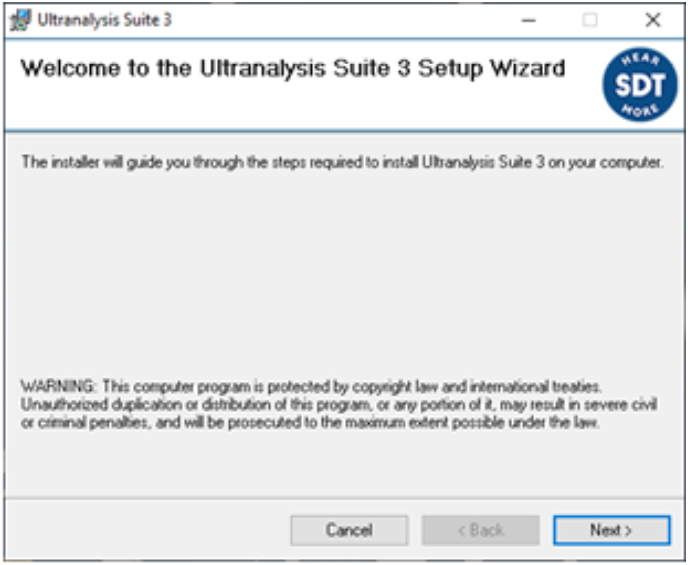688x565 pixels.
Task: Click the word HEAR on the SDT logo
Action: click(x=639, y=60)
